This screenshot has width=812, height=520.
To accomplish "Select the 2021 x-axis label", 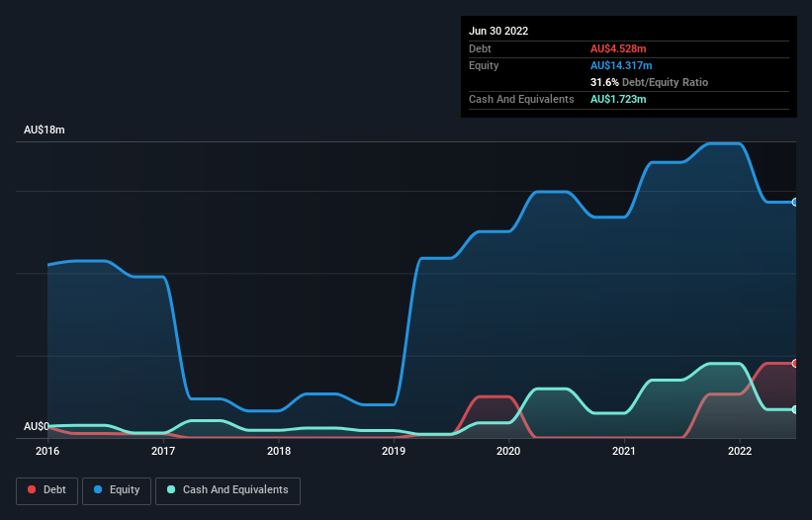I will coord(624,451).
